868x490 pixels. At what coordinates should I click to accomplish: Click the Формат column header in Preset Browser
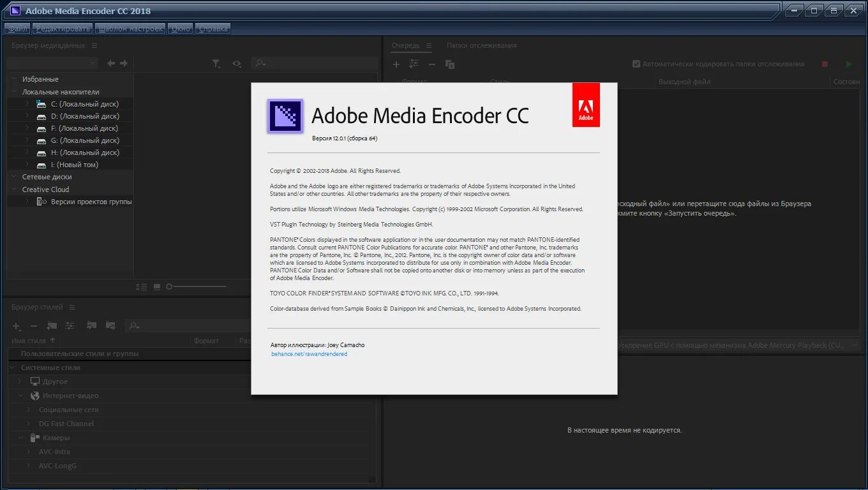click(206, 341)
